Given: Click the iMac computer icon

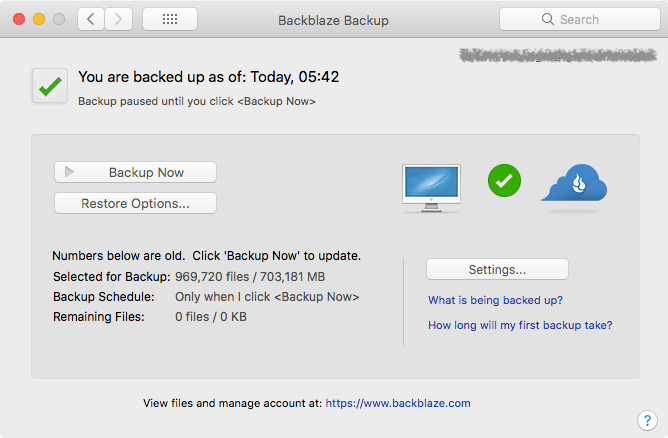Looking at the screenshot, I should (x=431, y=188).
